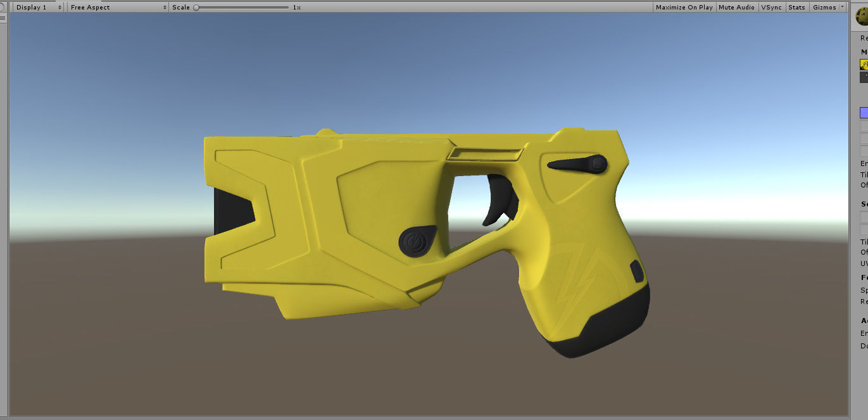
Task: Expand the Gizmos dropdown arrow
Action: tap(842, 7)
